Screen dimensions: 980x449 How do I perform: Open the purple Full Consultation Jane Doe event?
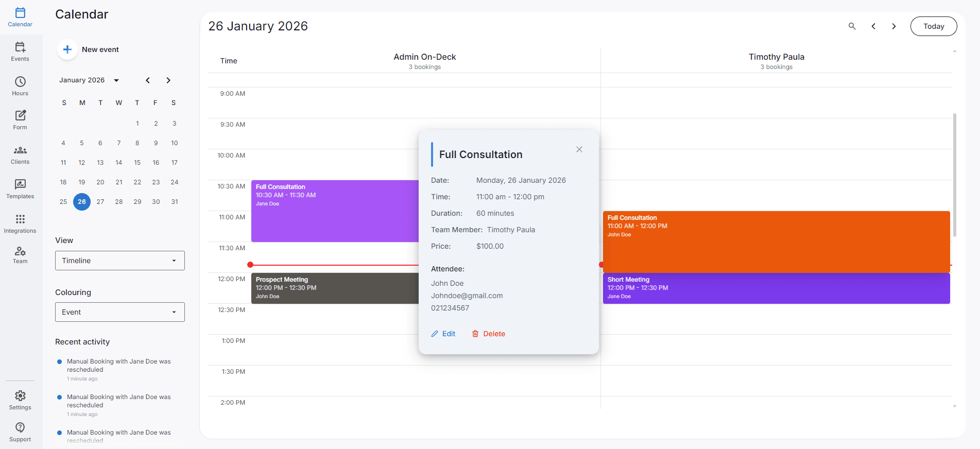pos(335,211)
